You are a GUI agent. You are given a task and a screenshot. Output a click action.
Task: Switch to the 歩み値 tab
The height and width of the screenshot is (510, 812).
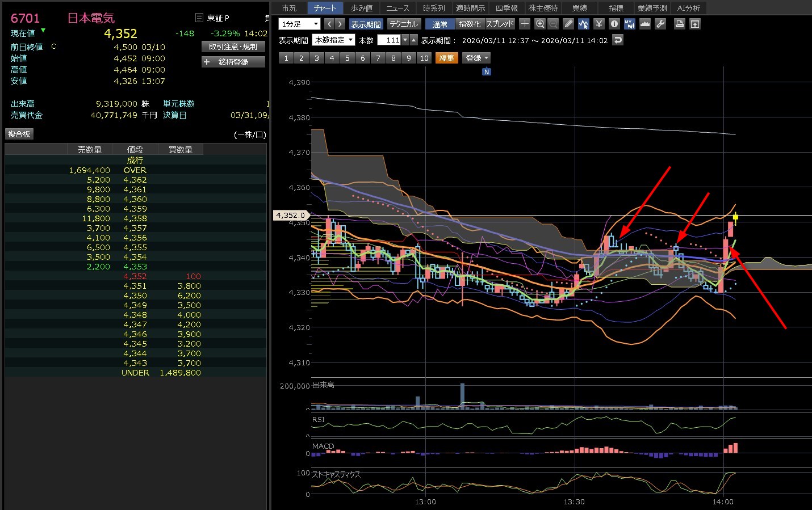361,8
